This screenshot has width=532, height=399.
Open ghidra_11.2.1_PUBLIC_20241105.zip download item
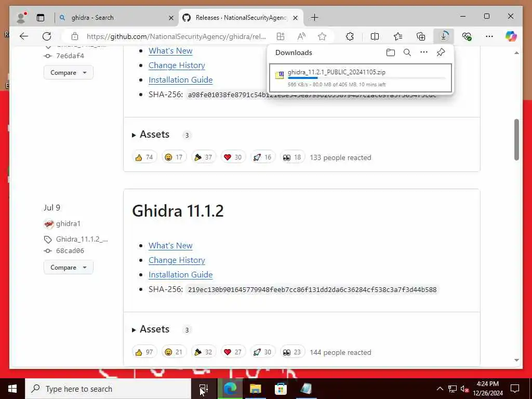(361, 78)
